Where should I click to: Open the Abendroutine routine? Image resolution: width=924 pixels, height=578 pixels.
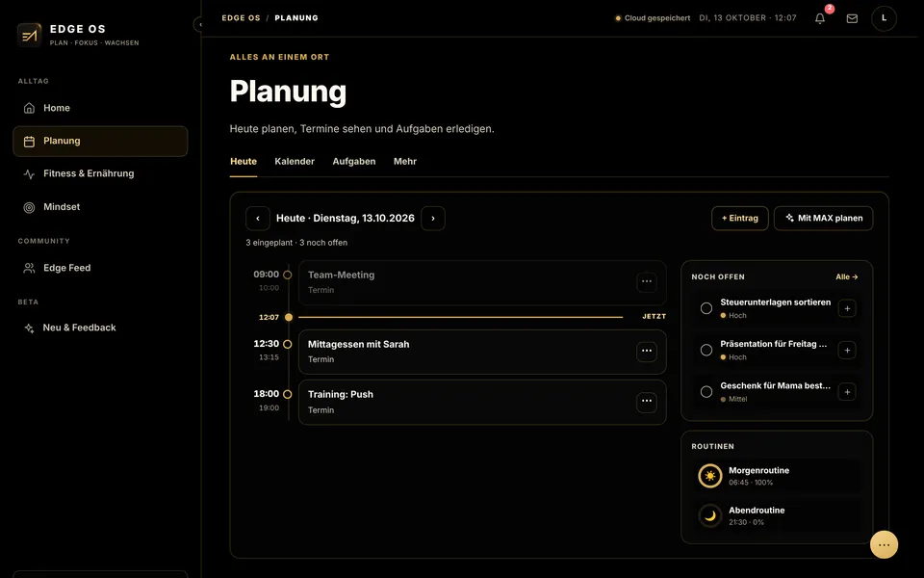tap(777, 515)
